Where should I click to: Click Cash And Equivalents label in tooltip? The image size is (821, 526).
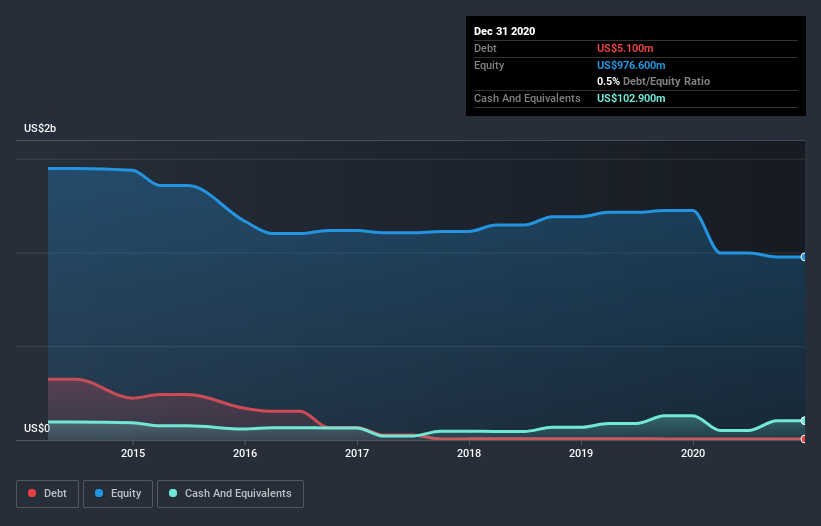coord(527,98)
